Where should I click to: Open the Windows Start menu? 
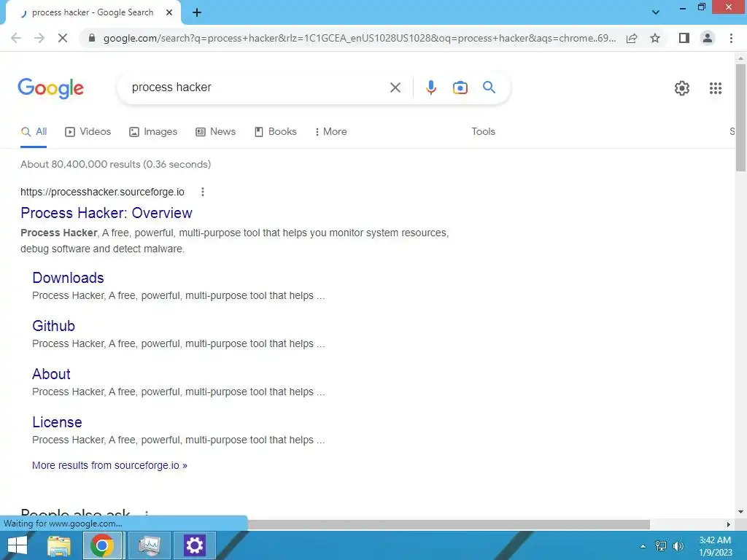click(x=18, y=545)
